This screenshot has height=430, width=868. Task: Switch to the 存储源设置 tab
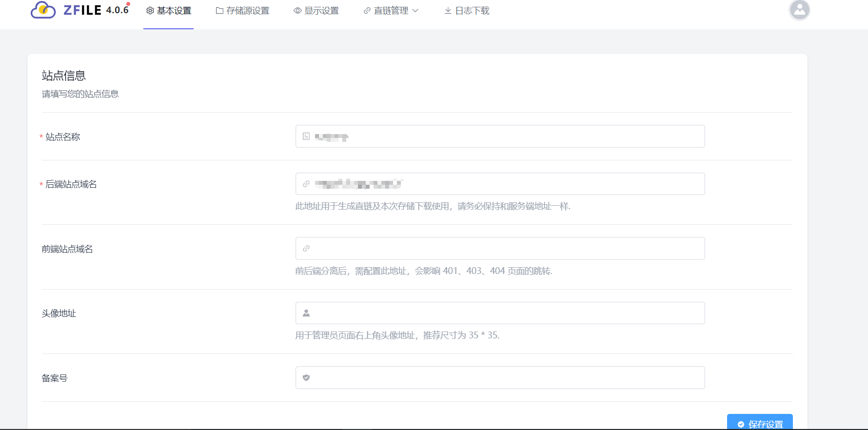248,11
